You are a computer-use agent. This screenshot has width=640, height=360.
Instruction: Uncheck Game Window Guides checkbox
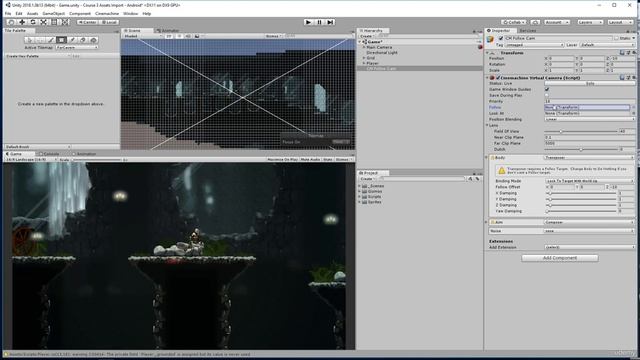click(x=547, y=89)
